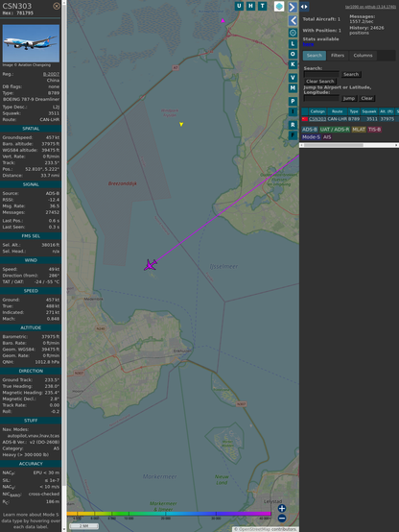This screenshot has width=399, height=532.
Task: Click China flag in table row
Action: (x=305, y=119)
